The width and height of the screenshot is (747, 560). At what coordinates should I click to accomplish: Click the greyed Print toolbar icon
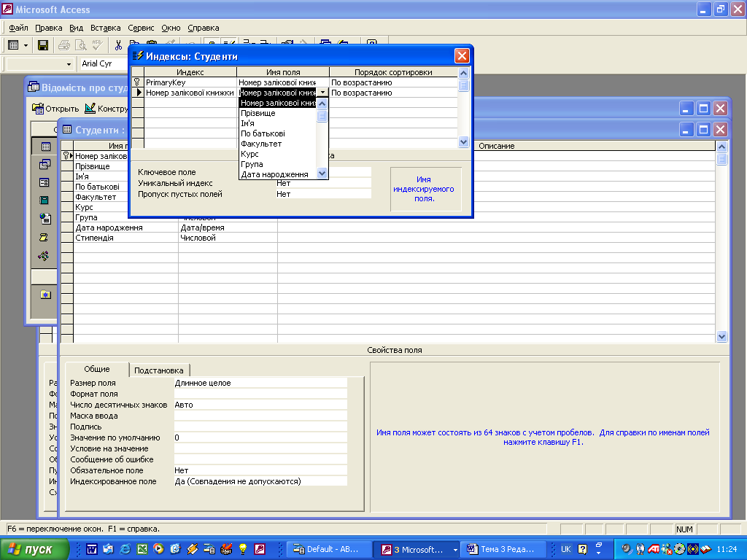tap(64, 45)
